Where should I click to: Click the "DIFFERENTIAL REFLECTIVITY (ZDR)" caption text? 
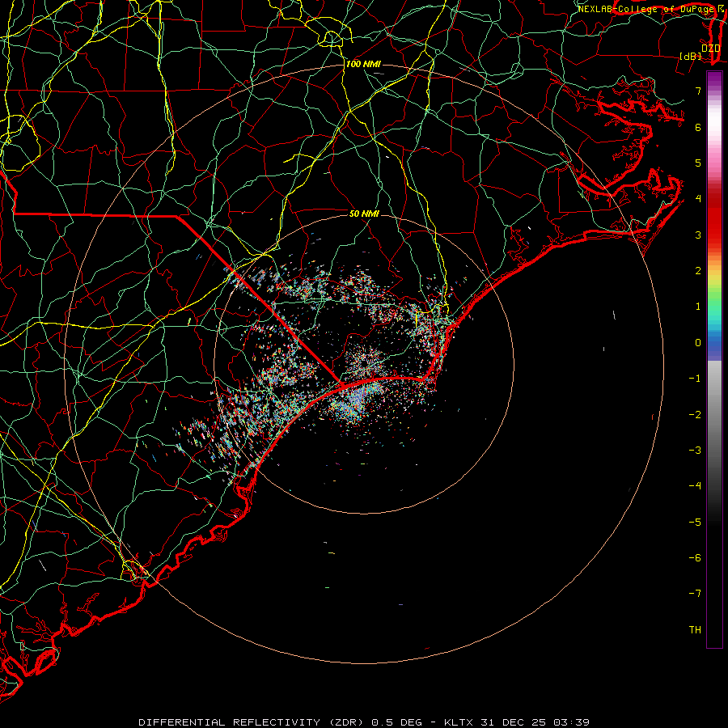click(x=253, y=722)
